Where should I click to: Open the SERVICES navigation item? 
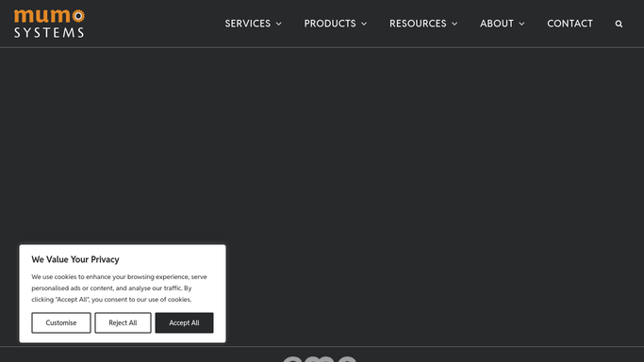tap(248, 24)
